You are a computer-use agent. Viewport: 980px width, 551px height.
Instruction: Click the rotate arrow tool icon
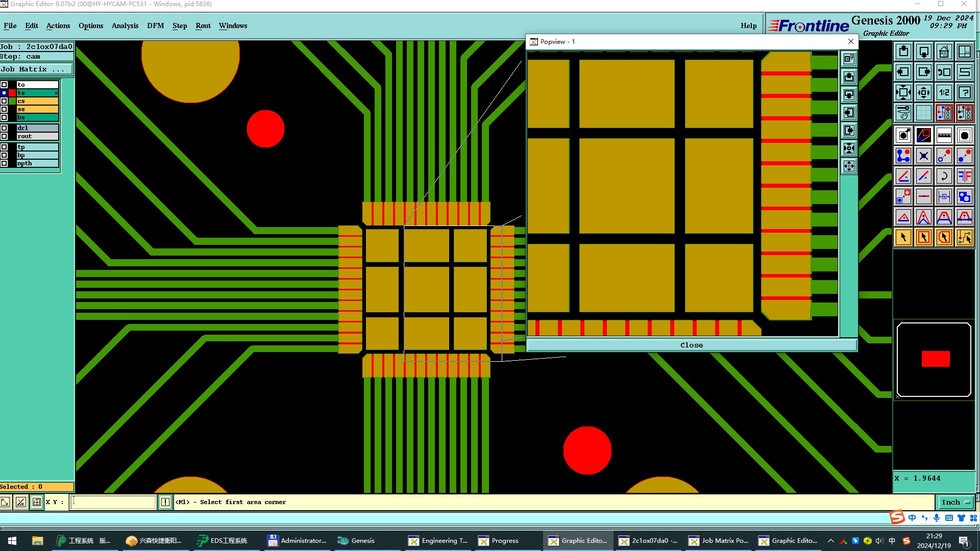(944, 176)
